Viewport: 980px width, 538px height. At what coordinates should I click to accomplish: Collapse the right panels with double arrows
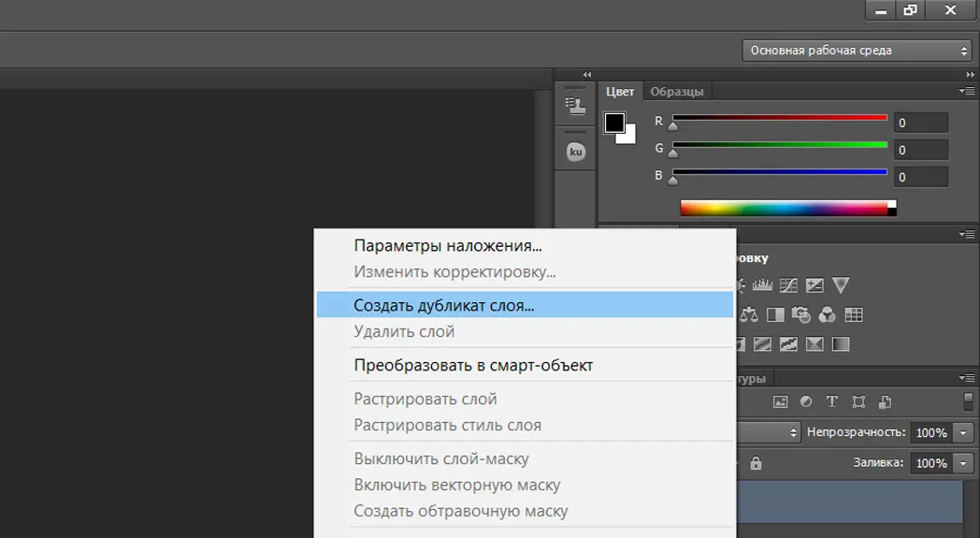pos(970,75)
